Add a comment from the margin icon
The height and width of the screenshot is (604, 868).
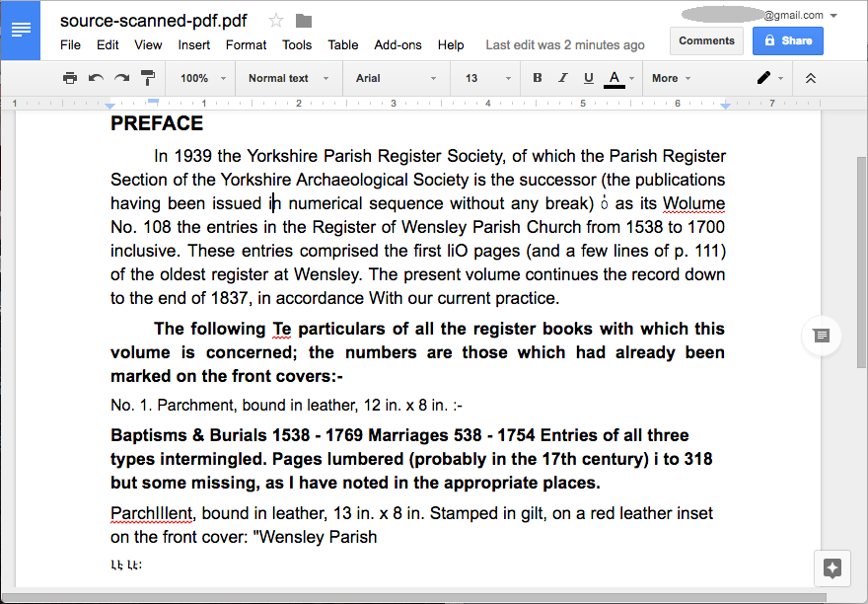tap(821, 336)
